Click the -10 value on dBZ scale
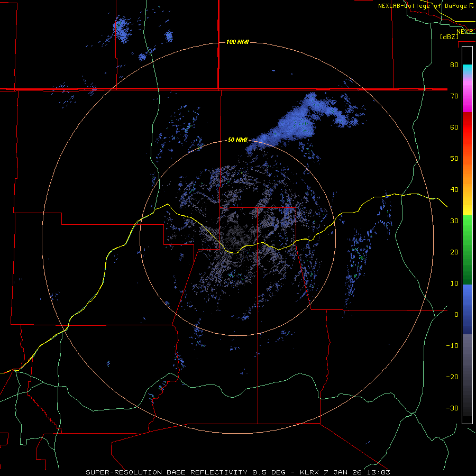This screenshot has width=476, height=476. 452,346
